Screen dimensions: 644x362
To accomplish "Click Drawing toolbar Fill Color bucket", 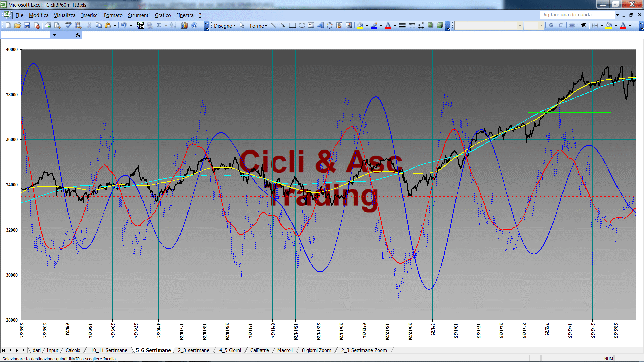I will click(360, 25).
